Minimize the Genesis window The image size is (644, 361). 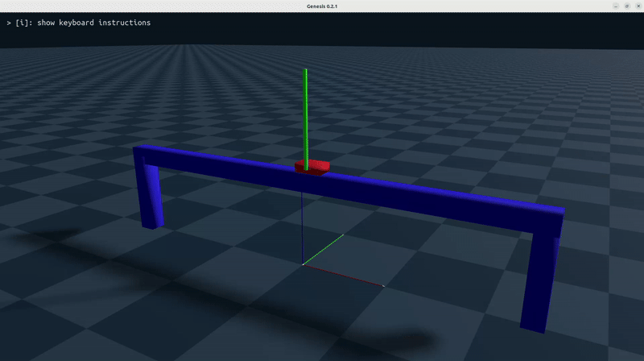tap(615, 6)
